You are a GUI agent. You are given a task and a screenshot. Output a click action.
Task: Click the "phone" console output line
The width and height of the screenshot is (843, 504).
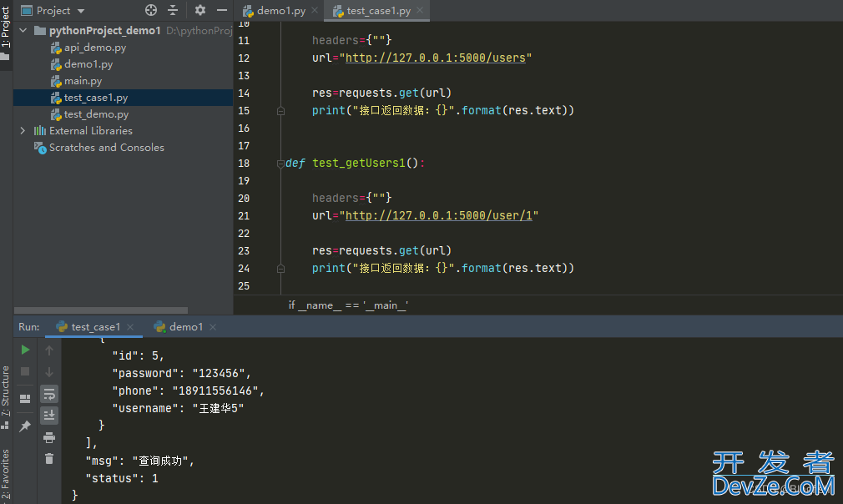pos(188,391)
